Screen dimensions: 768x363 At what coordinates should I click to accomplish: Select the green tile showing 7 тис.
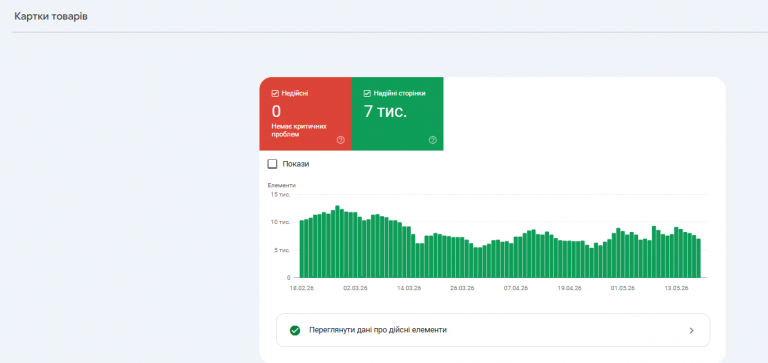tap(397, 114)
